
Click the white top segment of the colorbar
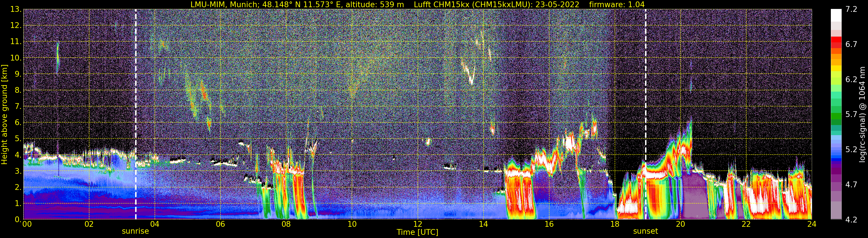836,15
